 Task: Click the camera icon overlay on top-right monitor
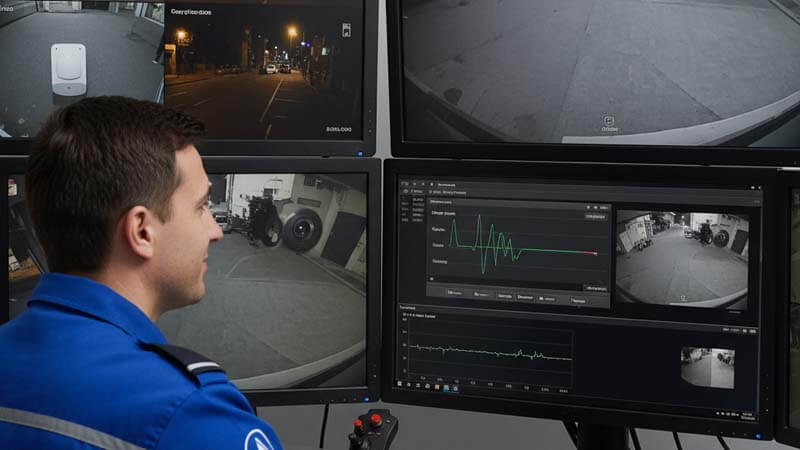(609, 122)
